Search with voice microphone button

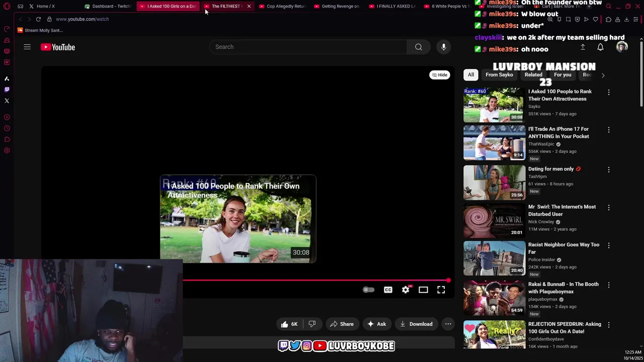[444, 47]
